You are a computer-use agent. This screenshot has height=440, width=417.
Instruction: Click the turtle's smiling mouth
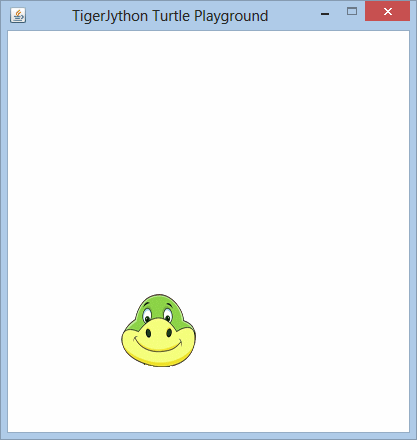coord(158,345)
